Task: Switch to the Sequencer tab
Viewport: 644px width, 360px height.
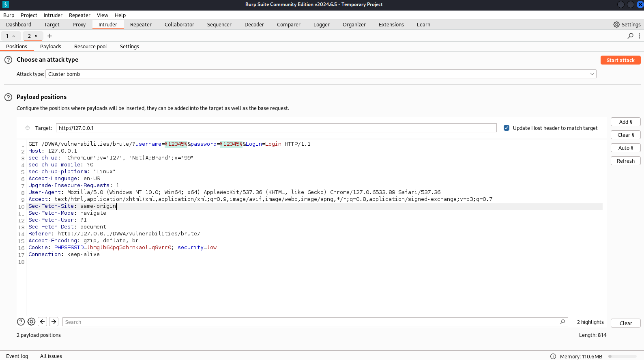Action: pyautogui.click(x=219, y=25)
